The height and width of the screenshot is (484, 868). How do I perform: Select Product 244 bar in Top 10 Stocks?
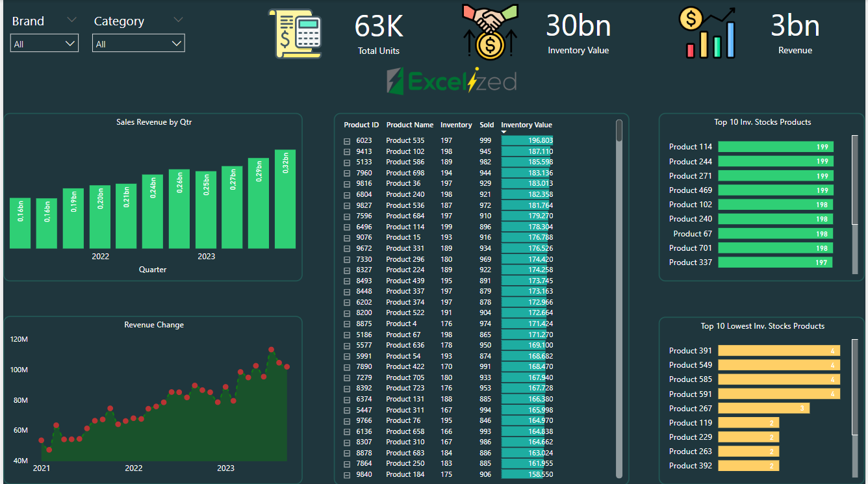(776, 161)
